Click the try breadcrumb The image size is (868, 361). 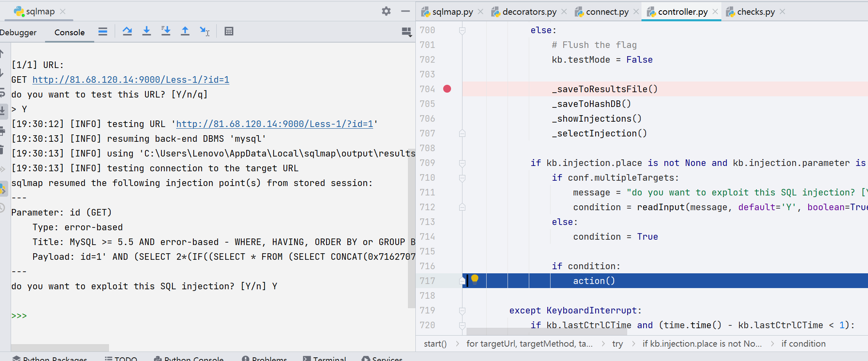(617, 344)
